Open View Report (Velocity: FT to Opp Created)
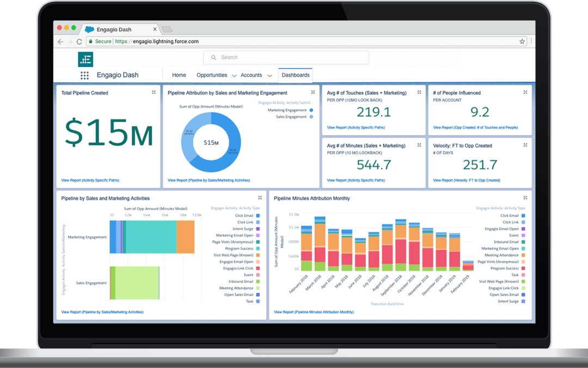This screenshot has height=368, width=588. (x=467, y=180)
